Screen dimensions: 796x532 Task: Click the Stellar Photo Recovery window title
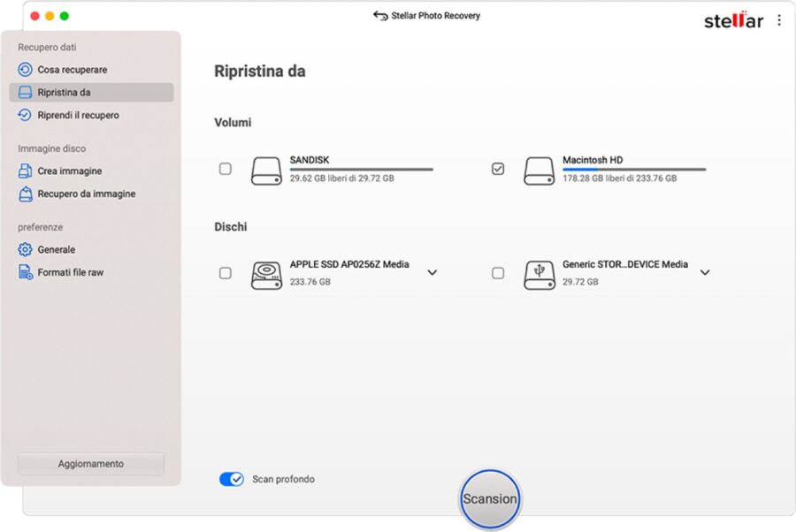point(435,16)
